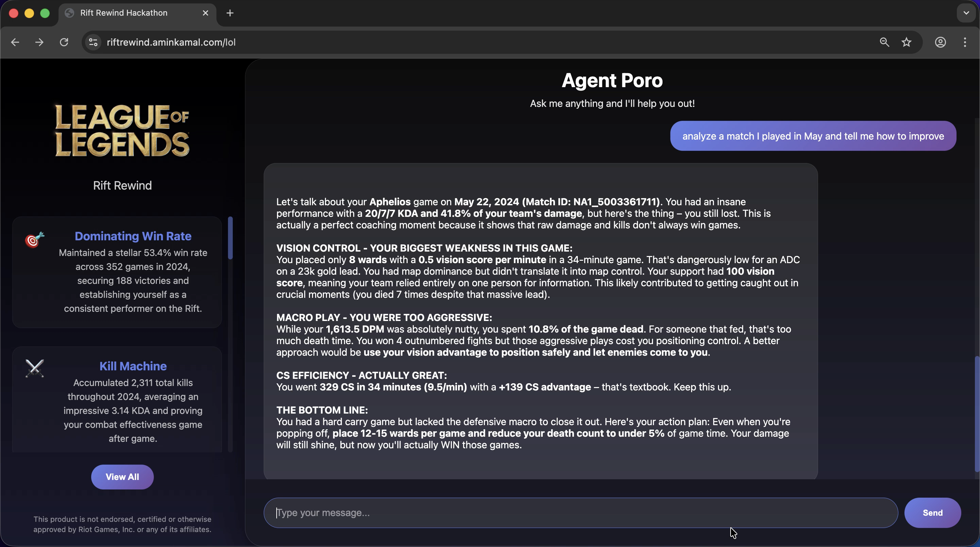This screenshot has width=980, height=547.
Task: Reload the Rift Rewind page
Action: [x=64, y=42]
